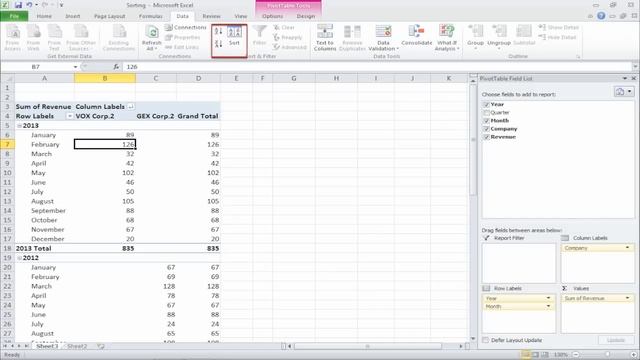640x360 pixels.
Task: Click the Consolidate icon
Action: 416,36
